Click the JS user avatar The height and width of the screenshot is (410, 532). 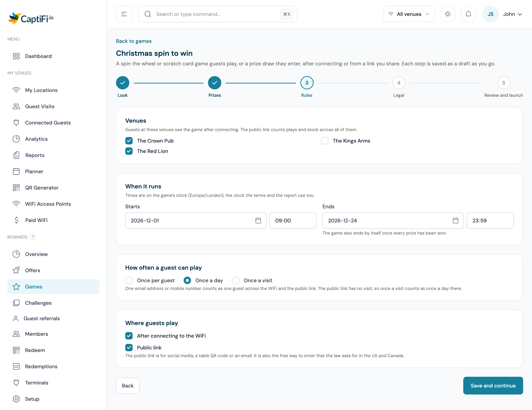pos(490,14)
